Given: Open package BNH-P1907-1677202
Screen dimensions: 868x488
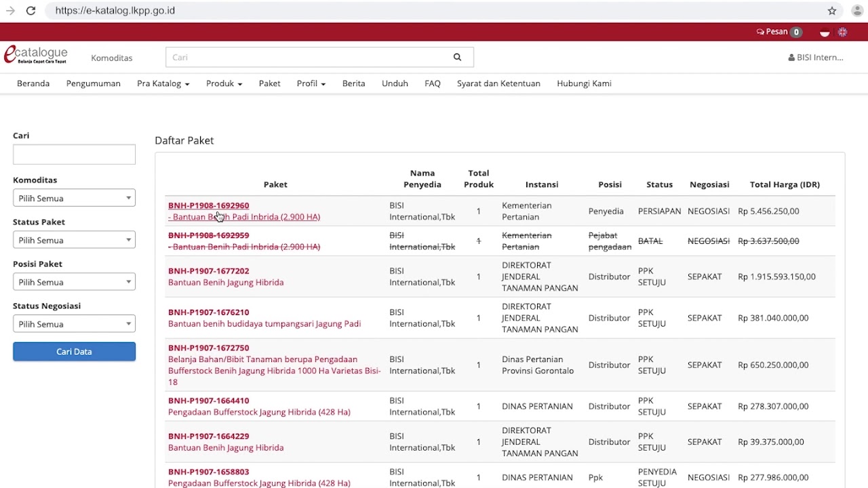Looking at the screenshot, I should click(x=208, y=270).
